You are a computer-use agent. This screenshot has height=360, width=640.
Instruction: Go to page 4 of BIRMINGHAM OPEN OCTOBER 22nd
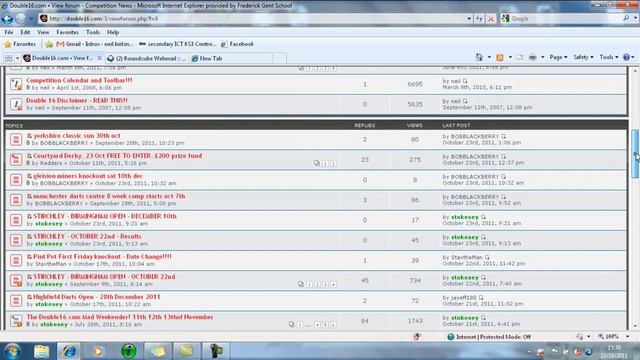pyautogui.click(x=333, y=284)
